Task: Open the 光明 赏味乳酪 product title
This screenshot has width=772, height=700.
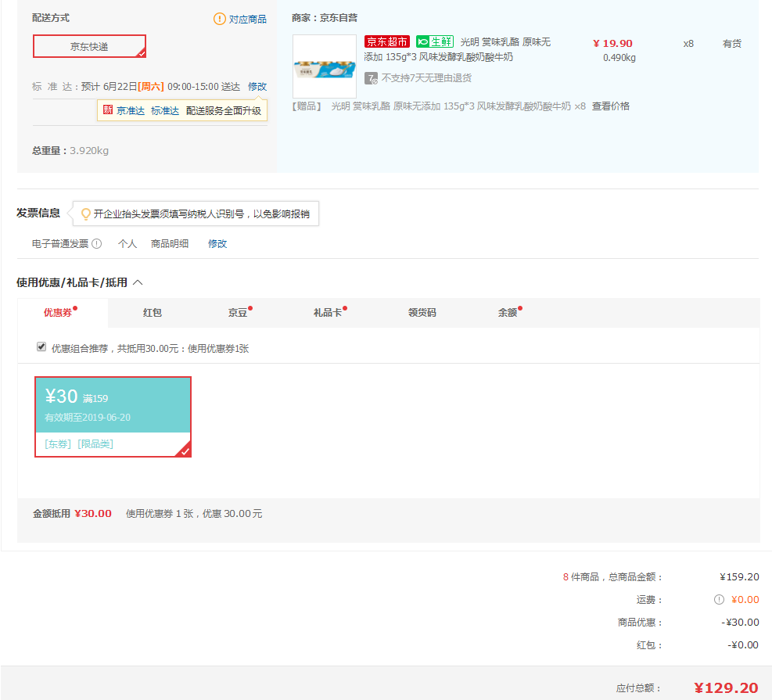Action: point(458,49)
